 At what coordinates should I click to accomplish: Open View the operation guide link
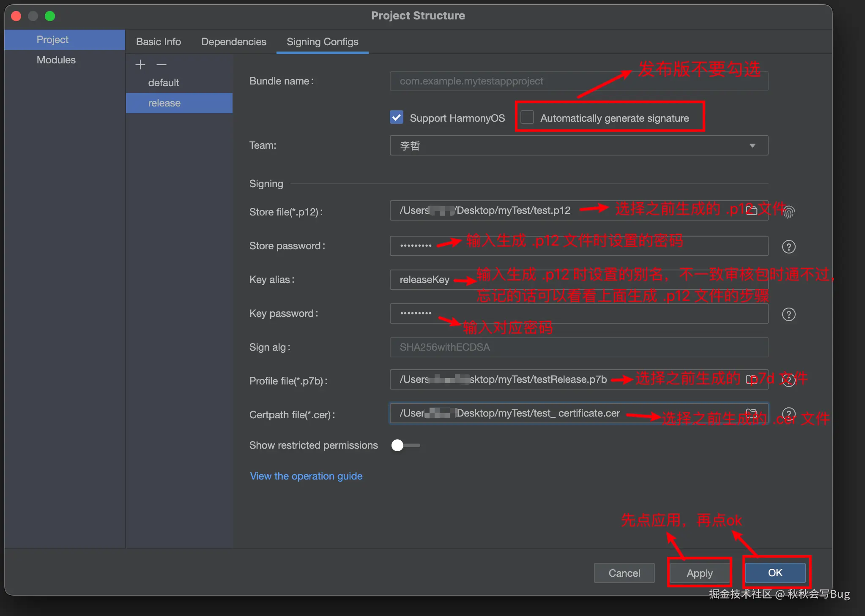(x=306, y=476)
